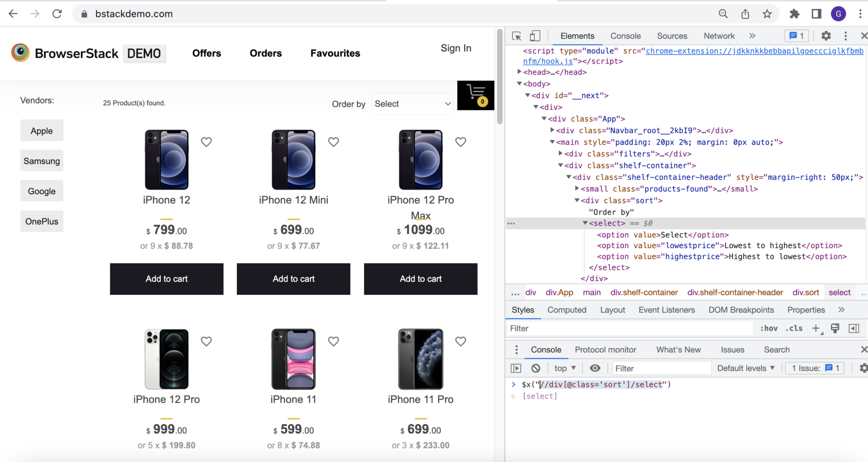Click the new style rule plus icon
This screenshot has height=462, width=868.
[815, 328]
